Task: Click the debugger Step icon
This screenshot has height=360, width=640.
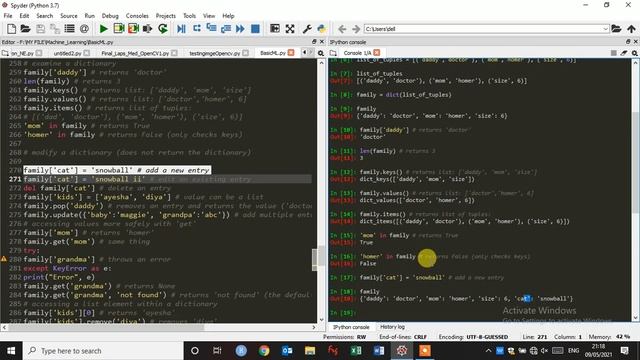Action: [x=197, y=29]
